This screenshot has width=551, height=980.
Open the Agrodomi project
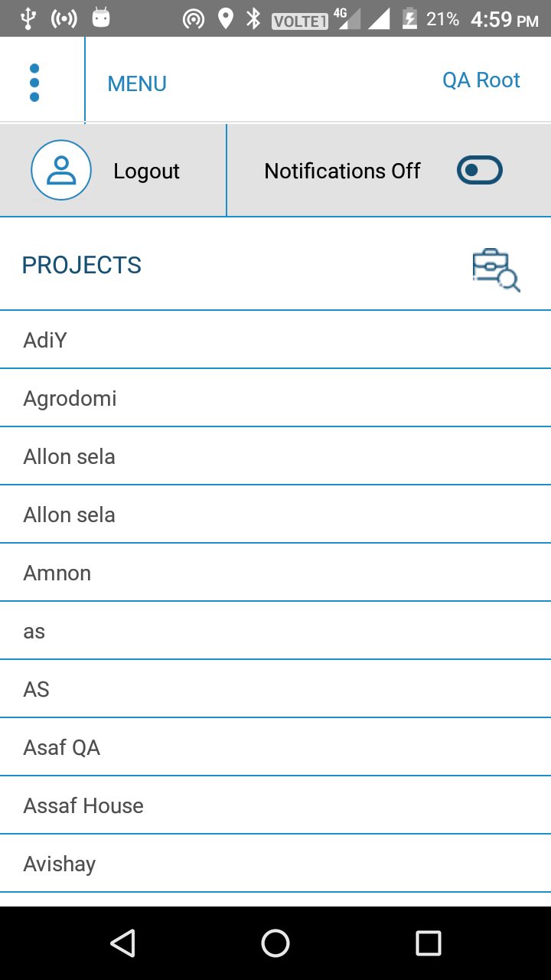(x=70, y=398)
